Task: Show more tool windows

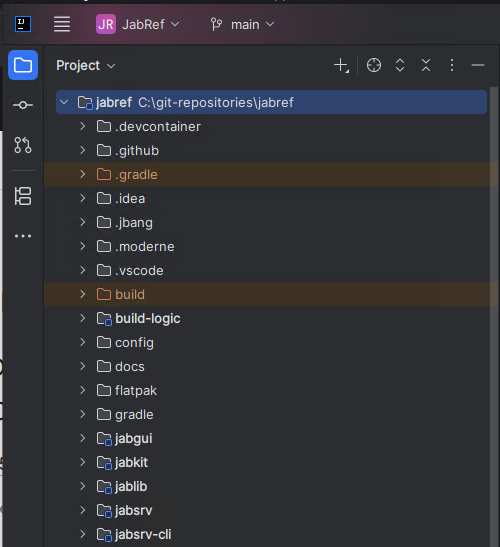Action: pos(23,236)
